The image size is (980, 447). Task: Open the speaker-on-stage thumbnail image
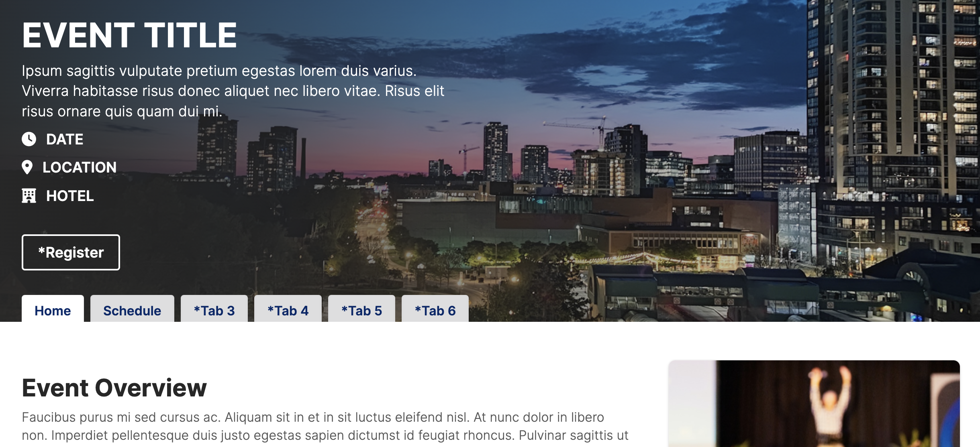pos(814,404)
